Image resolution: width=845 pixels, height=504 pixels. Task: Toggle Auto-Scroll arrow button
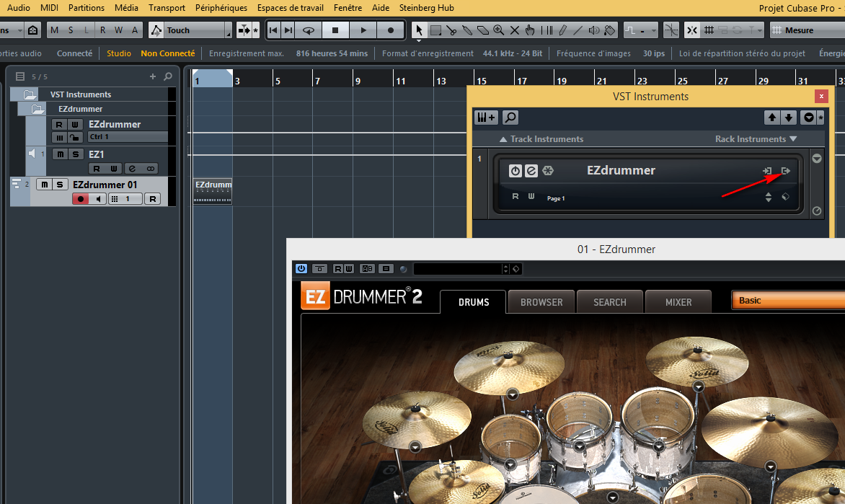244,30
